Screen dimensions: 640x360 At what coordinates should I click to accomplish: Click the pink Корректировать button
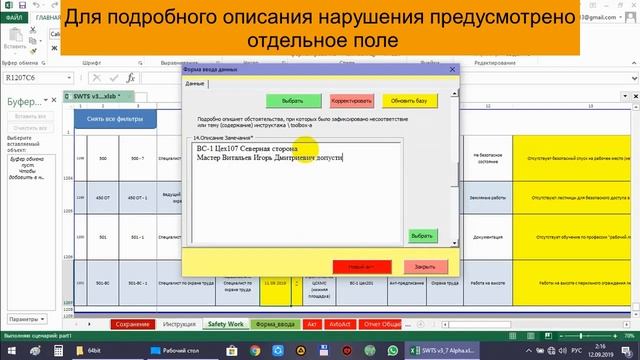point(351,101)
